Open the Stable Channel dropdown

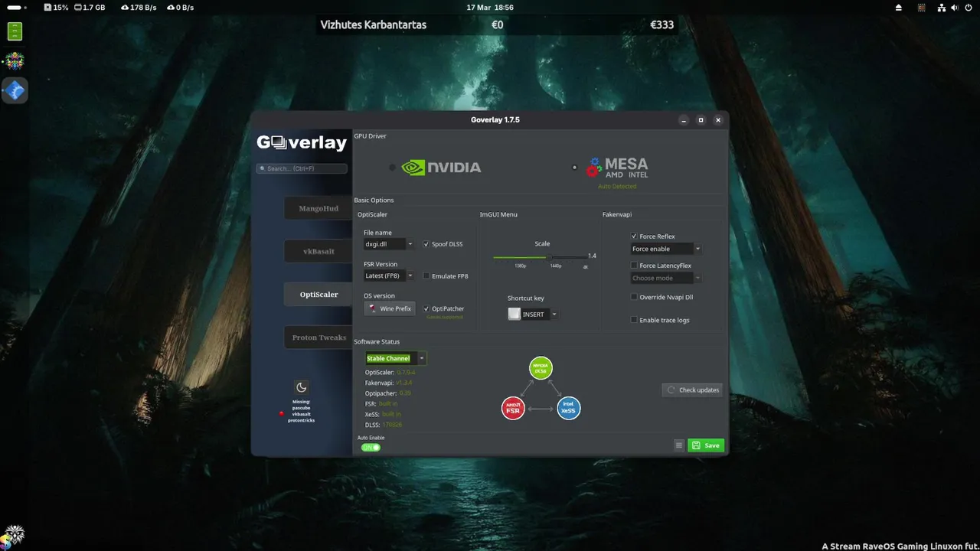395,358
